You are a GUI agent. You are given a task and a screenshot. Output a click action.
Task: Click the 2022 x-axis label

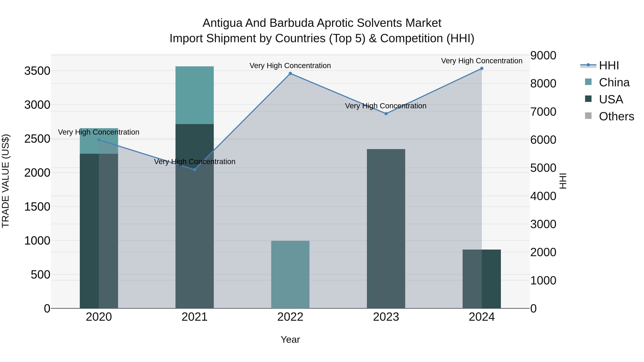coord(290,317)
